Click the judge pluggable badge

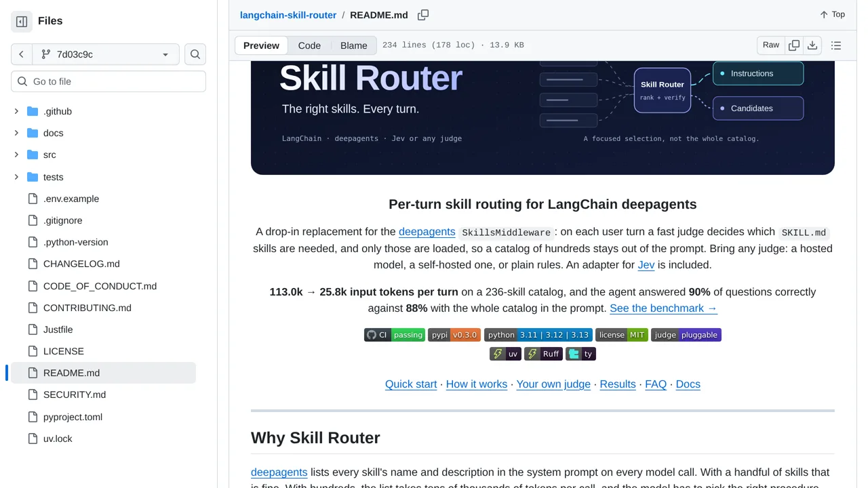(686, 335)
